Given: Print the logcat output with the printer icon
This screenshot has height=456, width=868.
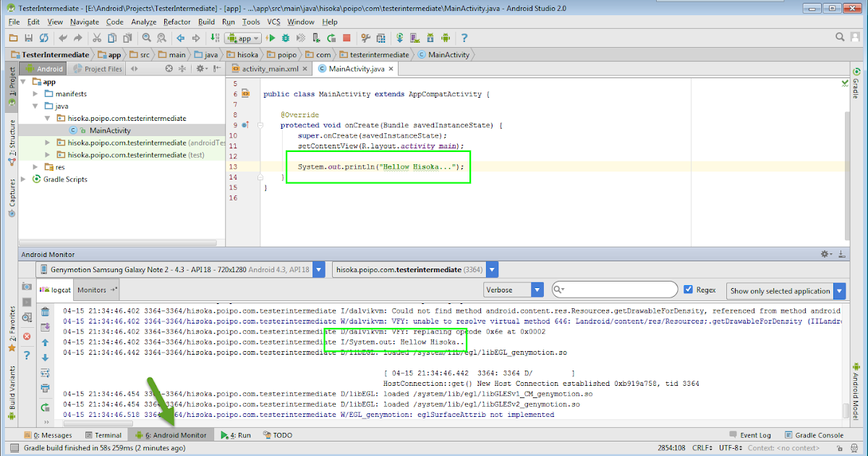Looking at the screenshot, I should pos(45,388).
